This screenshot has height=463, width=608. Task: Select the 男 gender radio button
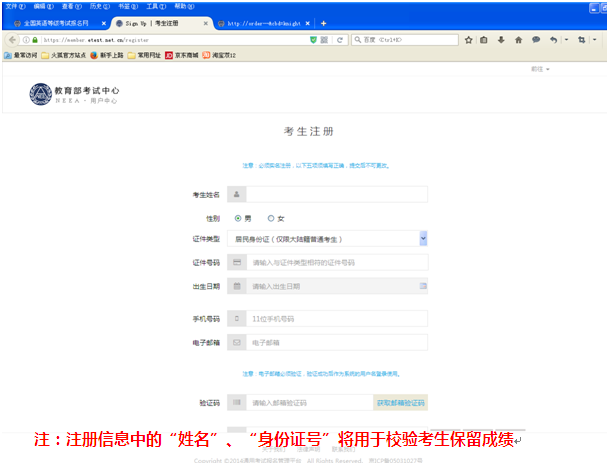(x=238, y=218)
